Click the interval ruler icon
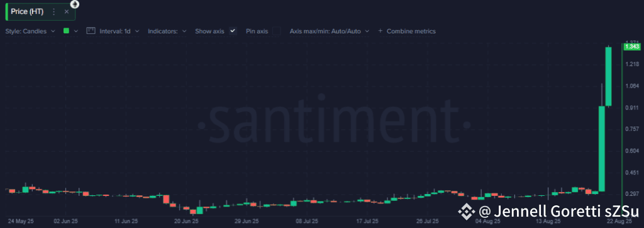Viewport: 644px width, 228px height. [x=91, y=31]
